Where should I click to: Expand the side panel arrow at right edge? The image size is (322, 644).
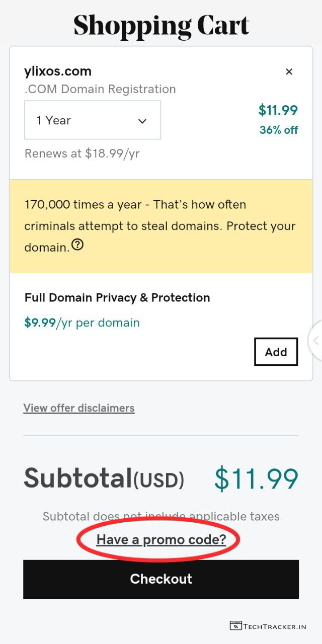316,341
